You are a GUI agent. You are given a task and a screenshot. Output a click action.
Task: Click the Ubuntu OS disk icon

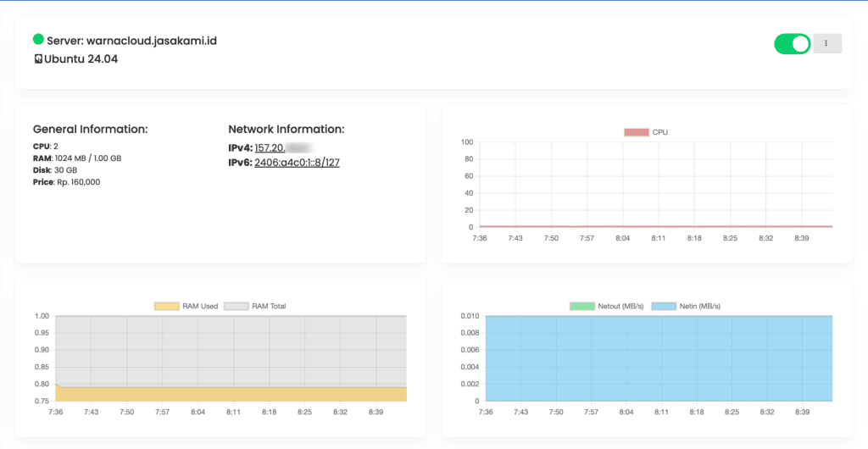pyautogui.click(x=38, y=59)
